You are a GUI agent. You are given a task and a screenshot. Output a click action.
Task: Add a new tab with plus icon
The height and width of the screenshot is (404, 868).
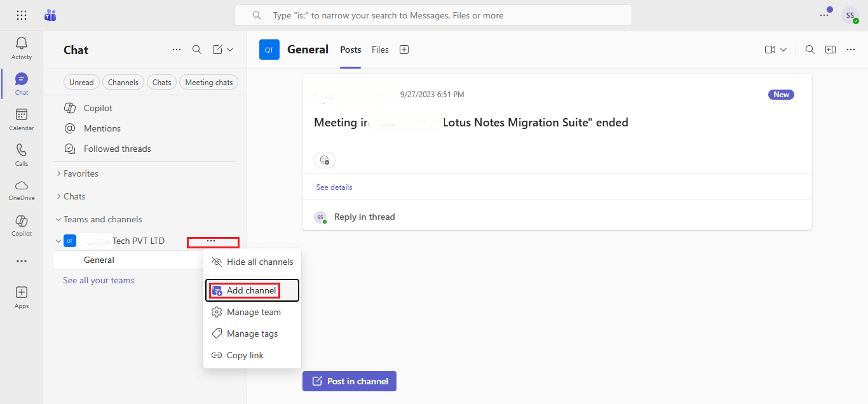[x=404, y=50]
